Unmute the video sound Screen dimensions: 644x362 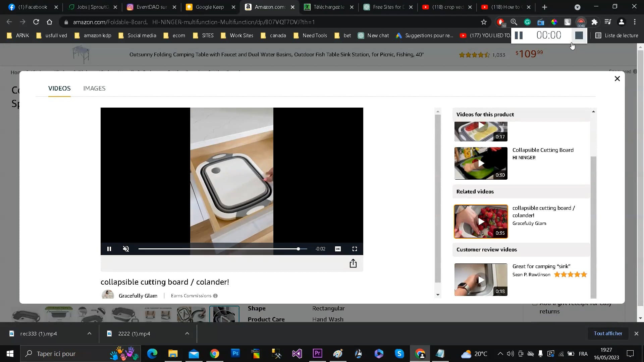[126, 249]
